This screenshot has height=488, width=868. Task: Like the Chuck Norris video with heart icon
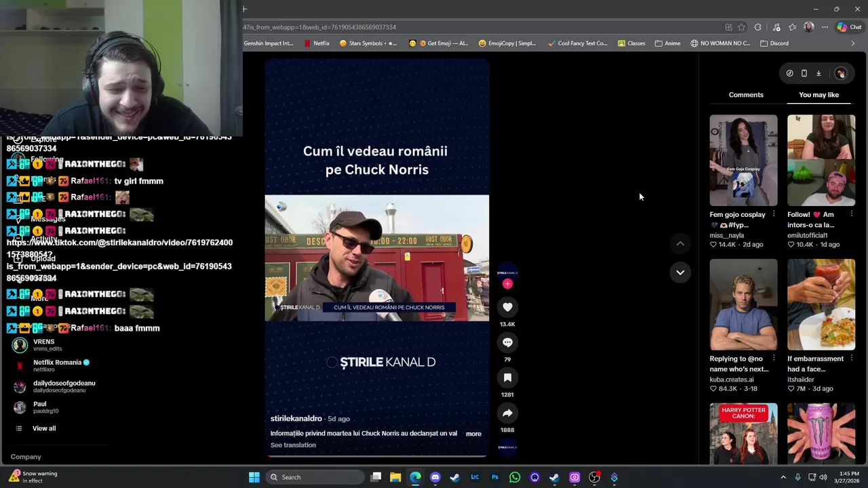point(507,307)
